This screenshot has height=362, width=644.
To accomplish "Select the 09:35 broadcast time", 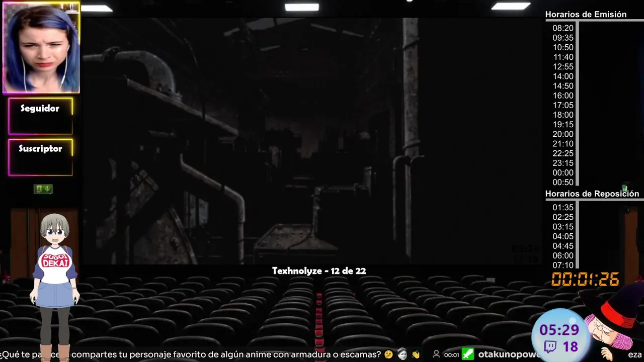I will click(x=563, y=38).
